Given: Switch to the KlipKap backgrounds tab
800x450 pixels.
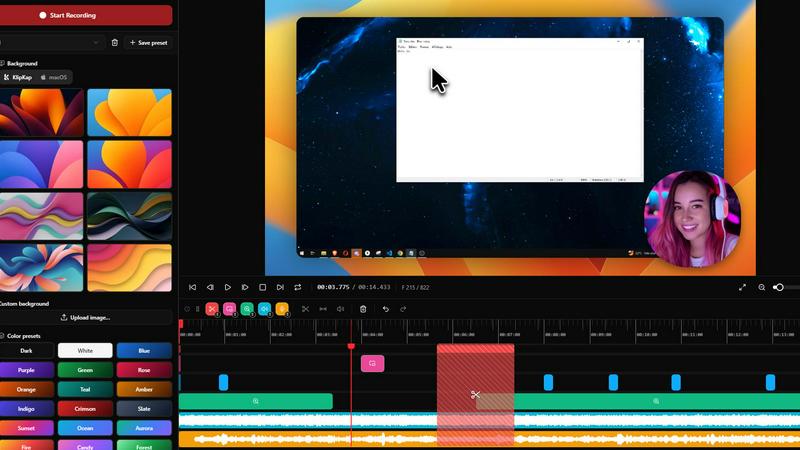Looking at the screenshot, I should pos(18,78).
